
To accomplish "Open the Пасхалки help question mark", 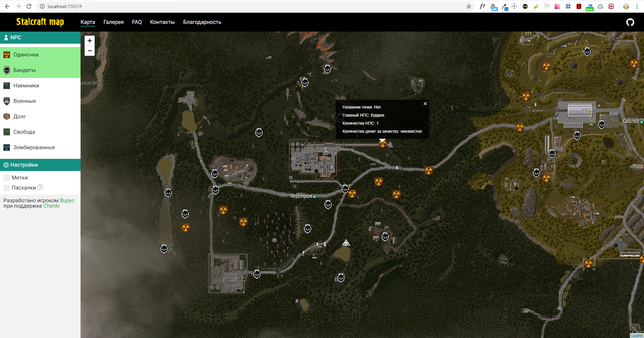I will coord(40,187).
